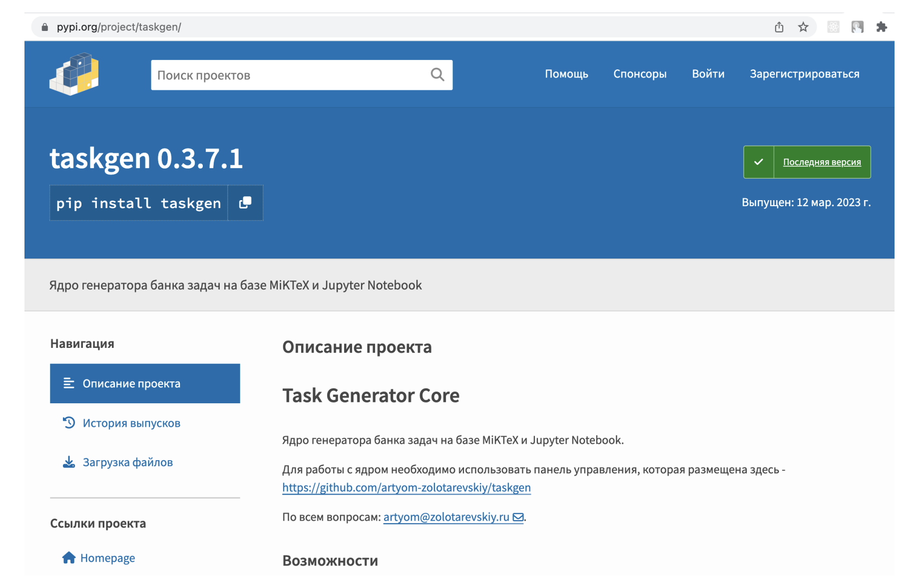Click the green checkmark latest version icon
The image size is (924, 583).
point(758,162)
